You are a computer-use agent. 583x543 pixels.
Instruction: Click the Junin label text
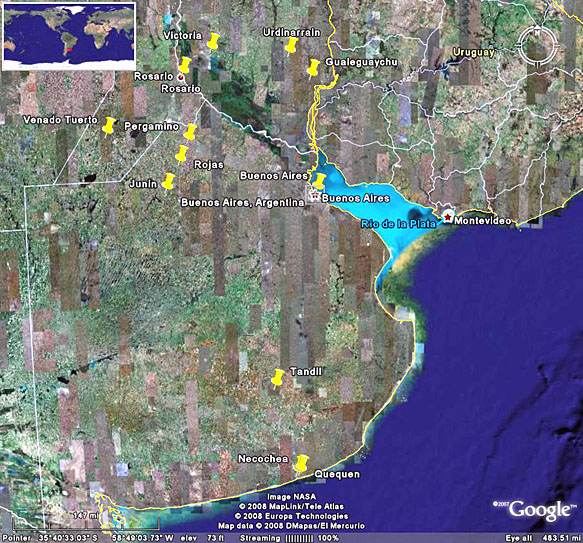pos(143,184)
